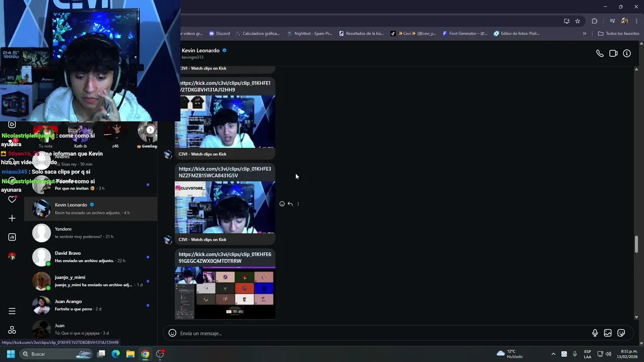Open the Reels icon in sidebar
Image resolution: width=644 pixels, height=362 pixels.
click(x=12, y=124)
